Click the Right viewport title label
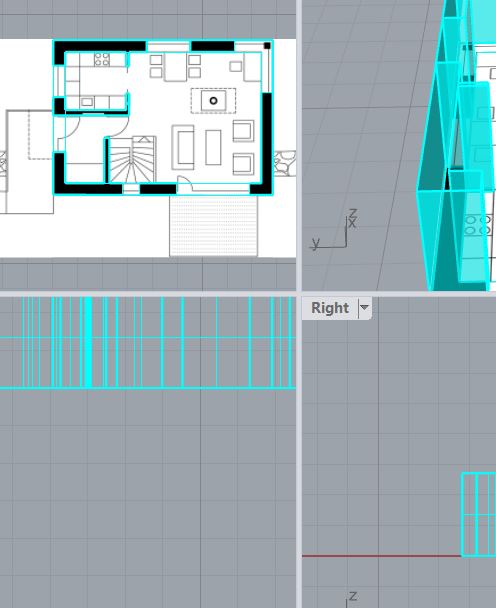Viewport: 496px width, 608px height. click(x=330, y=308)
